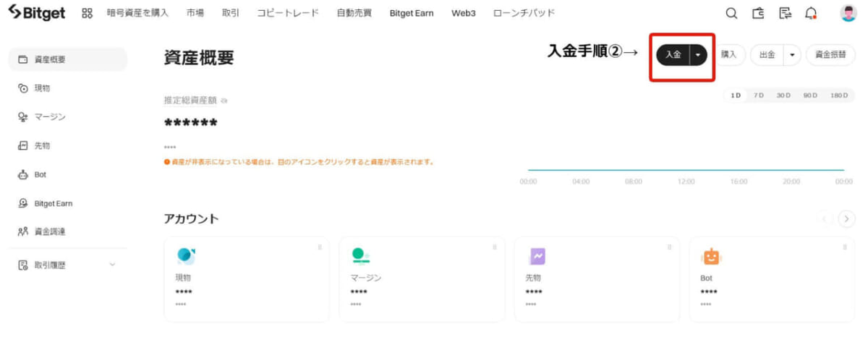Select マージン in the sidebar

pos(67,116)
